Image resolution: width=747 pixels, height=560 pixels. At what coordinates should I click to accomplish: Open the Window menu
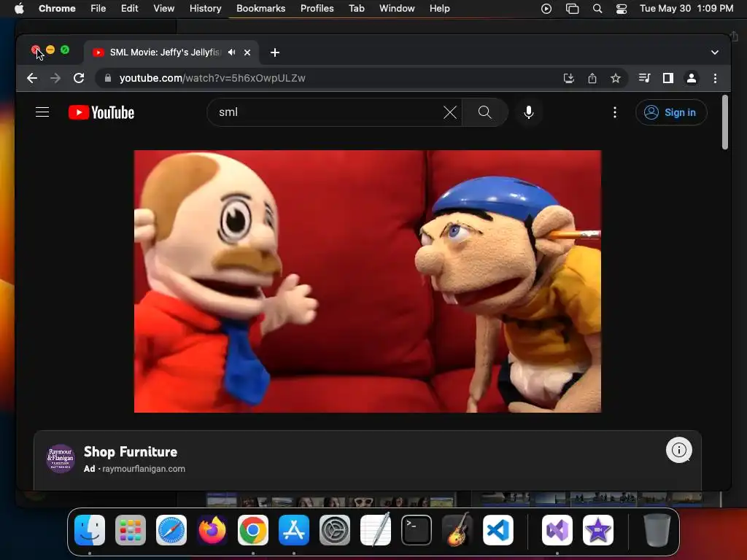[397, 9]
